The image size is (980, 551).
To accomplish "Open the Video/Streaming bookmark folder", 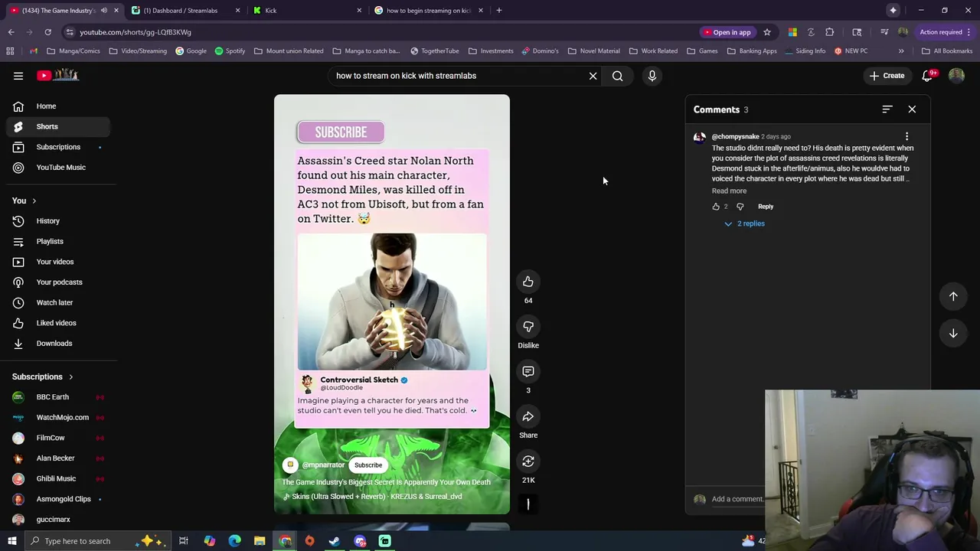I will click(x=138, y=51).
